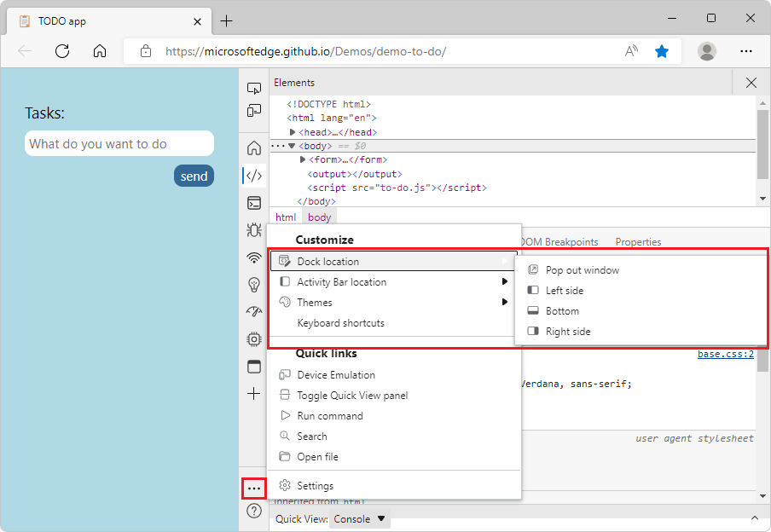The height and width of the screenshot is (532, 771).
Task: Open the Quick View Console dropdown
Action: coord(359,518)
